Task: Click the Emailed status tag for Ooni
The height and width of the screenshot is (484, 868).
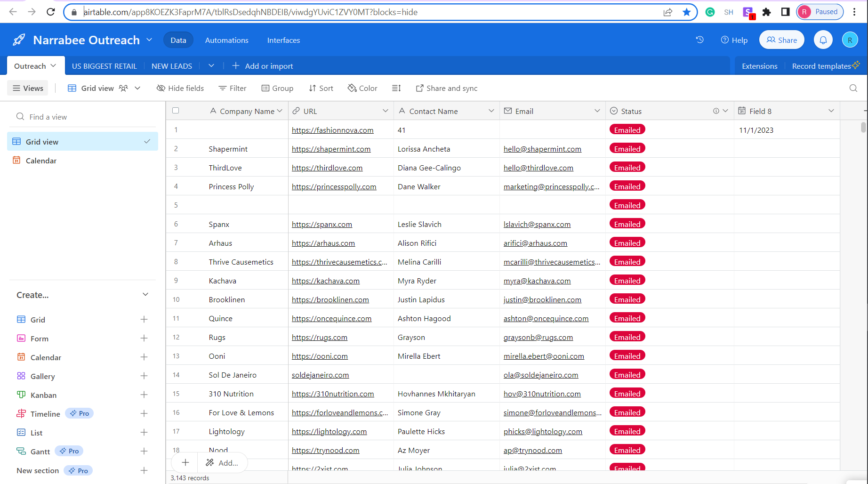Action: [627, 356]
